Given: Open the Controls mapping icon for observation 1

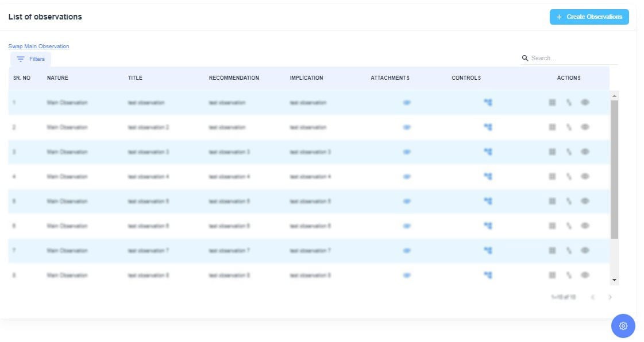Looking at the screenshot, I should tap(487, 103).
